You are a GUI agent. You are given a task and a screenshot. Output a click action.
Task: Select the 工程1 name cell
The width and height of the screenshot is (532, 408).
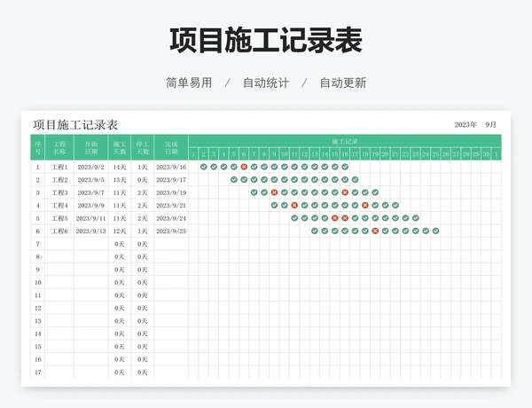[x=59, y=167]
